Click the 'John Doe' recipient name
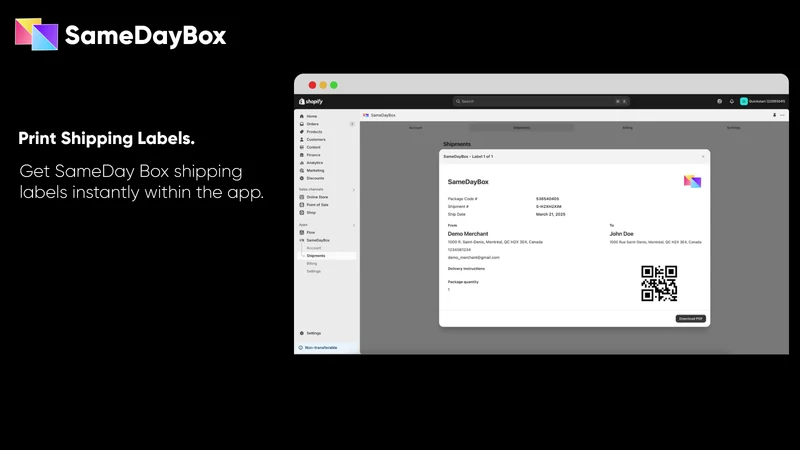The height and width of the screenshot is (450, 800). tap(621, 234)
